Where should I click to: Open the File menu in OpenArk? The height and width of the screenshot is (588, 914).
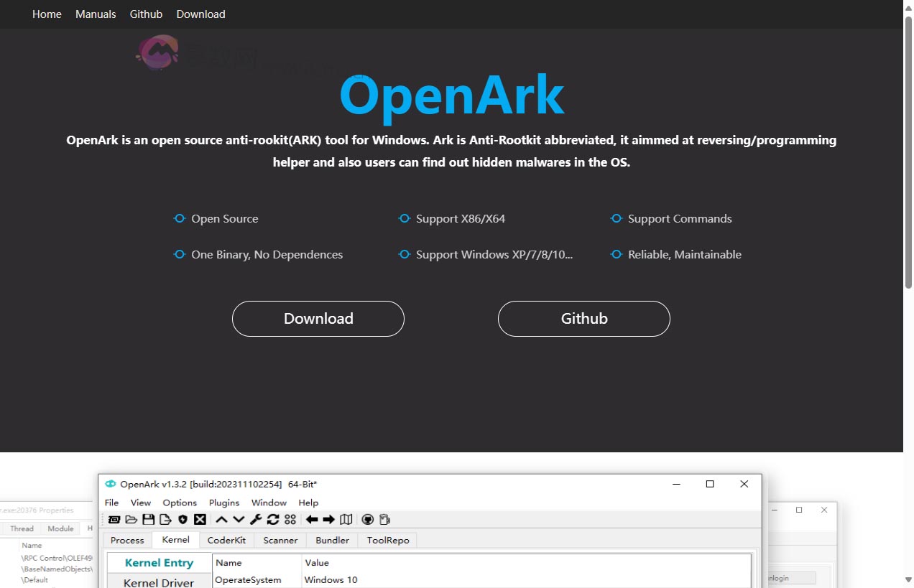(111, 503)
